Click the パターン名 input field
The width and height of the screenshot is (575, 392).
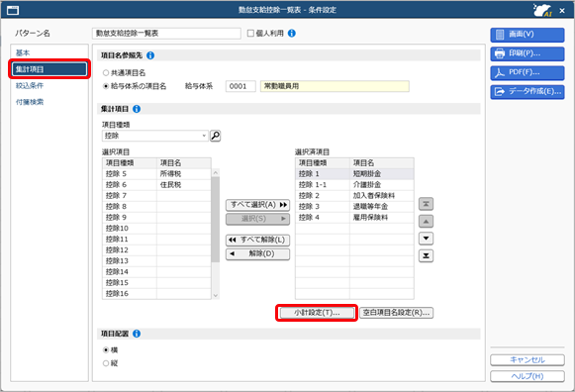coord(166,34)
